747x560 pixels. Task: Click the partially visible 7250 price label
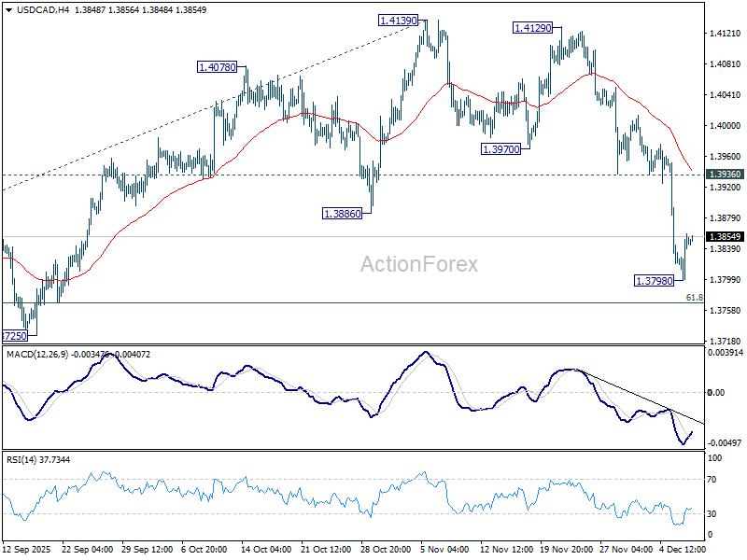(x=15, y=336)
